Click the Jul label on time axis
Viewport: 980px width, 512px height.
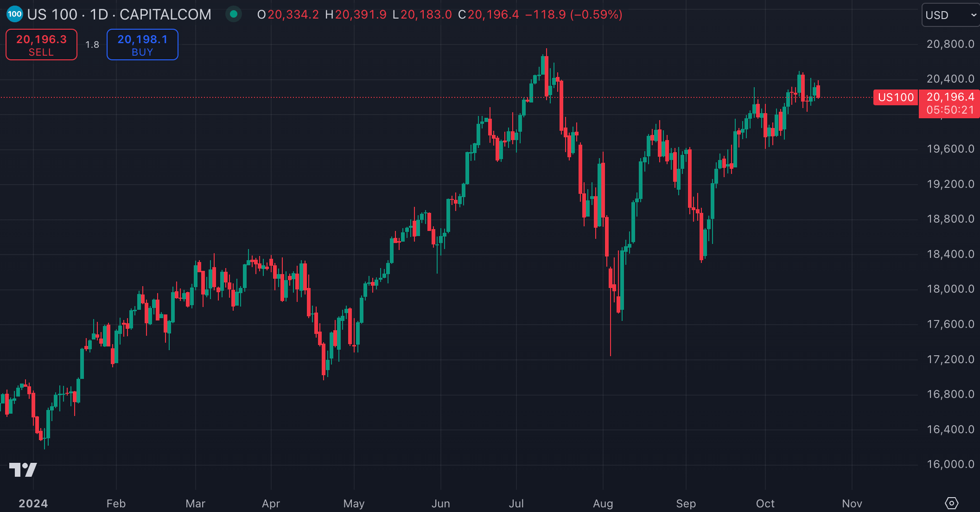(516, 504)
